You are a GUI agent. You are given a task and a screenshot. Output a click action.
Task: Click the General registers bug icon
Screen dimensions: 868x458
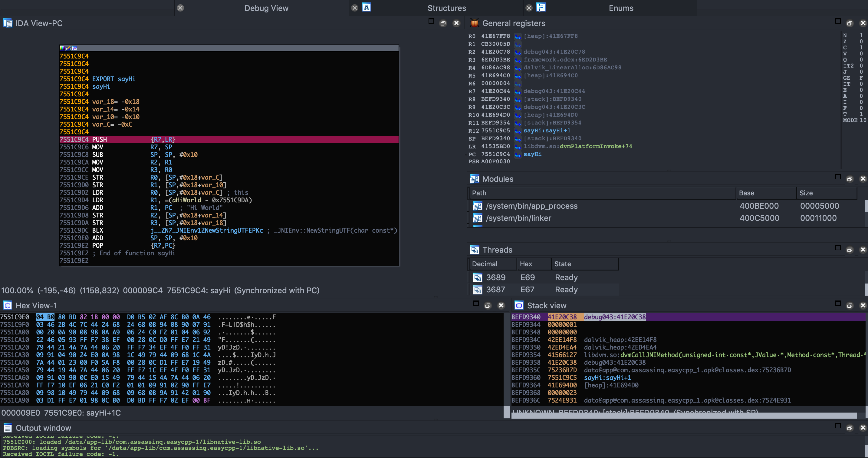(x=475, y=23)
